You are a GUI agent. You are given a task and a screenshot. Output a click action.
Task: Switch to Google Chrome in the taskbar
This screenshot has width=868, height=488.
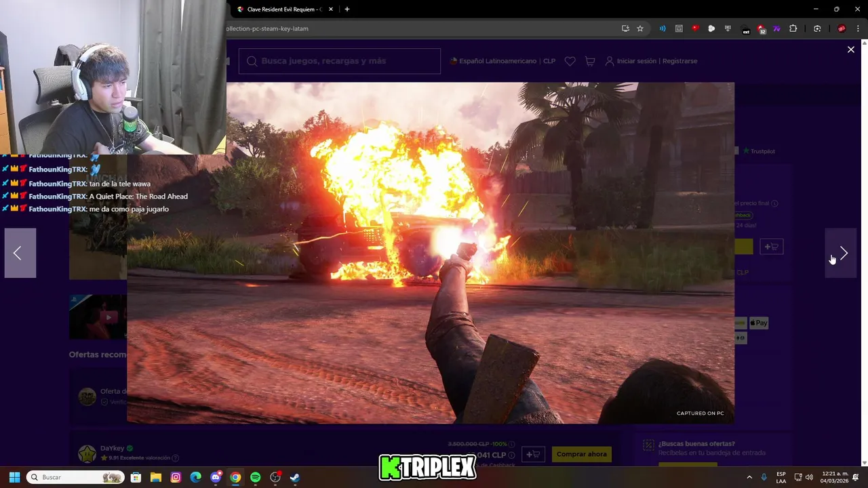point(235,477)
